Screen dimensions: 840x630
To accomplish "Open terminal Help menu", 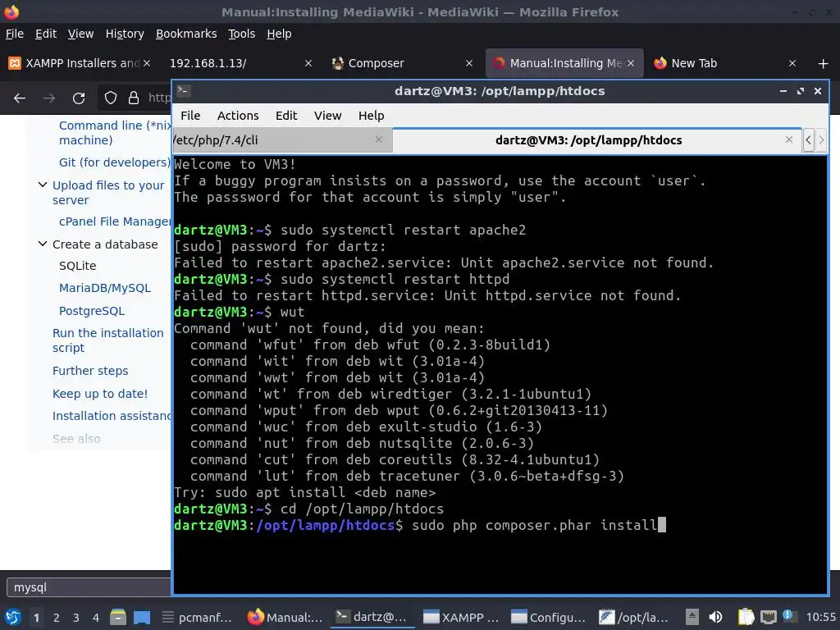I will 371,116.
